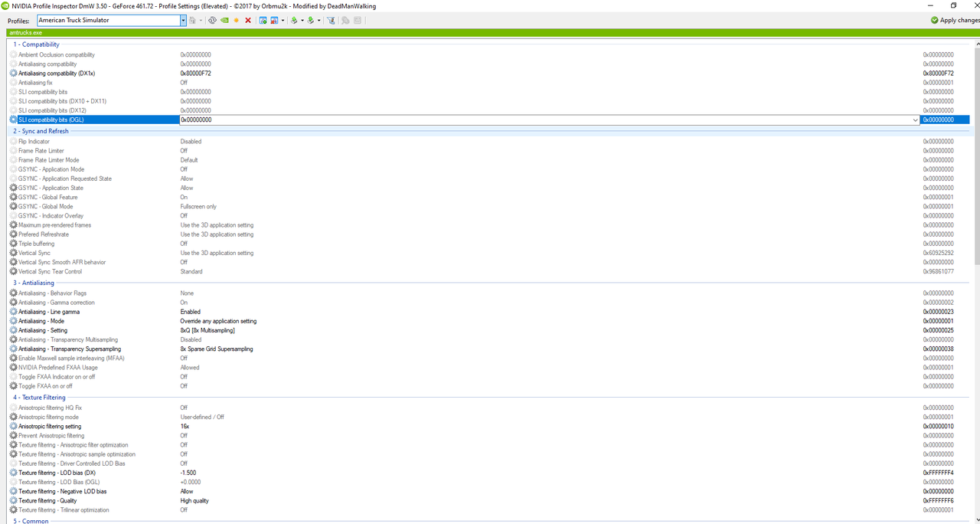Click gear icon beside Anisotropic filtering setting
The image size is (980, 524).
pyautogui.click(x=13, y=426)
